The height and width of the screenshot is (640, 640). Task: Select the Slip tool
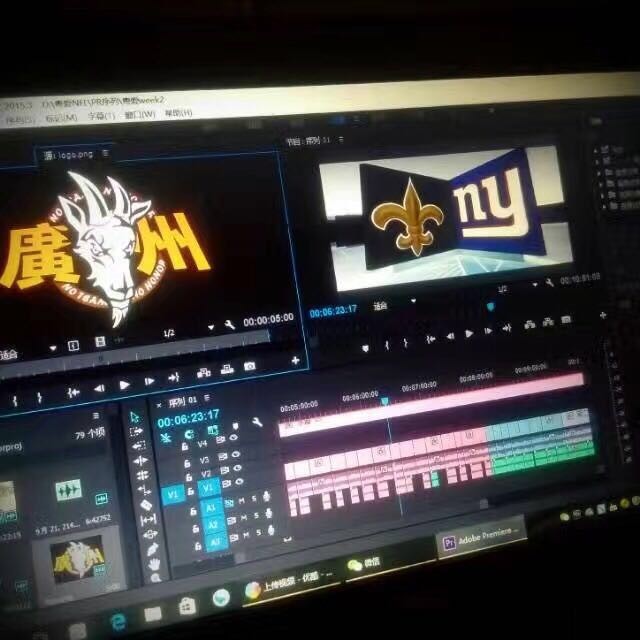[x=148, y=519]
